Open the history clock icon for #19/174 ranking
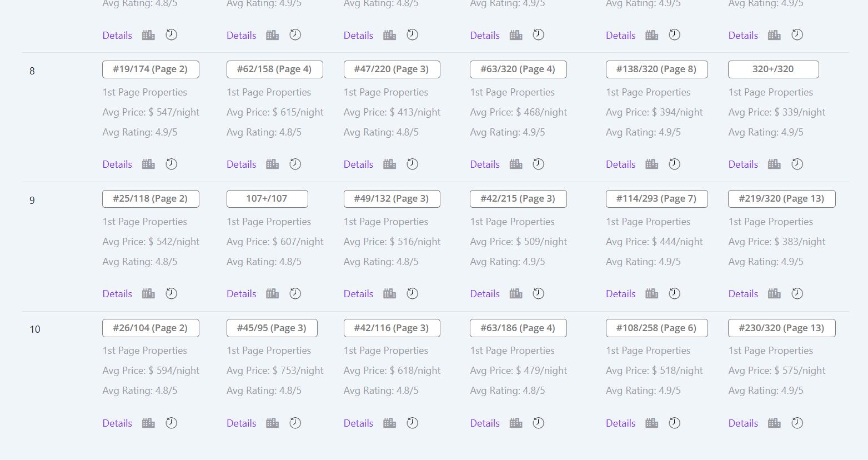 (172, 164)
